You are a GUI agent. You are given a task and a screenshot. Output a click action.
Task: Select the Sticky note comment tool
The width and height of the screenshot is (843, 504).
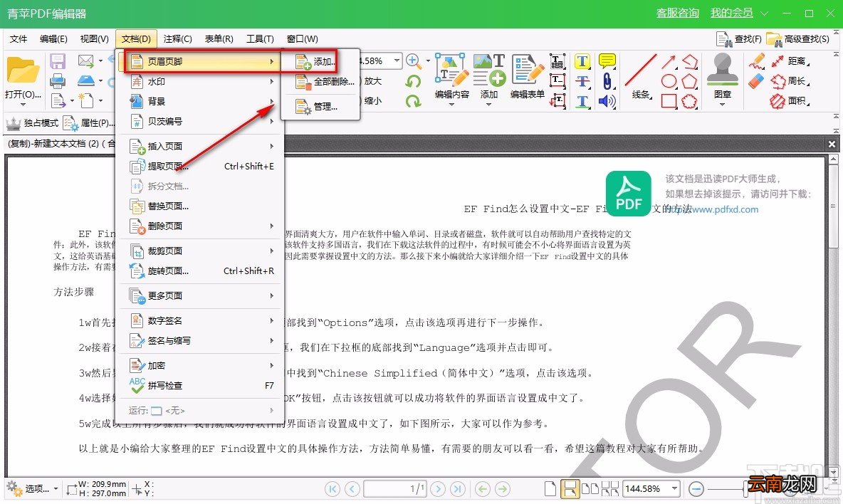point(607,61)
